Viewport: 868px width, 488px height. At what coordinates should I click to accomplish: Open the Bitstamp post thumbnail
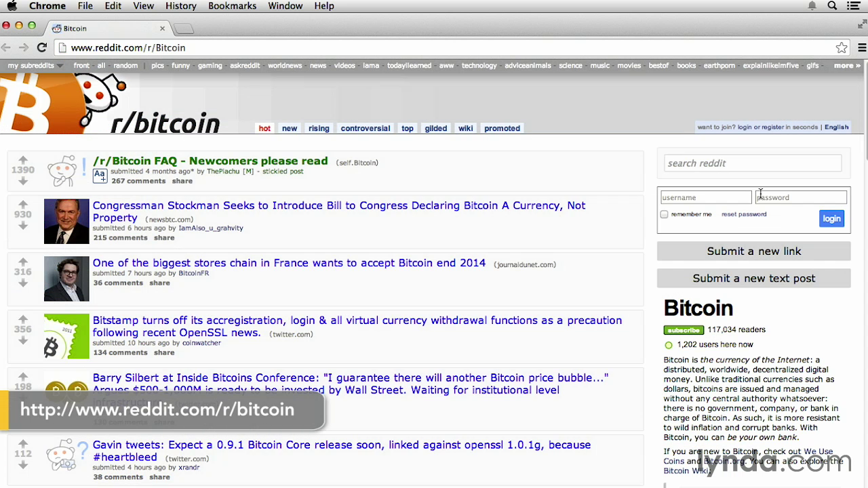point(66,336)
